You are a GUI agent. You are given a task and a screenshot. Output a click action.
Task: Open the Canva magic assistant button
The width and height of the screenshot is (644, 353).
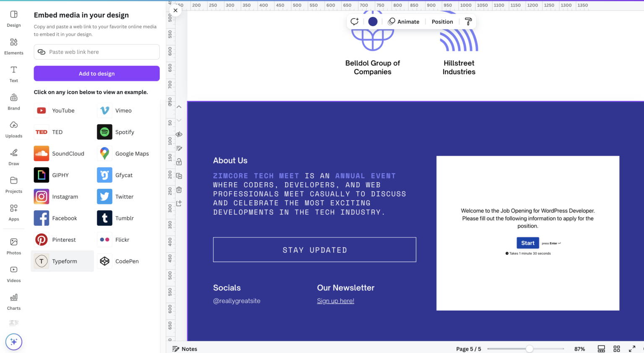pyautogui.click(x=14, y=342)
